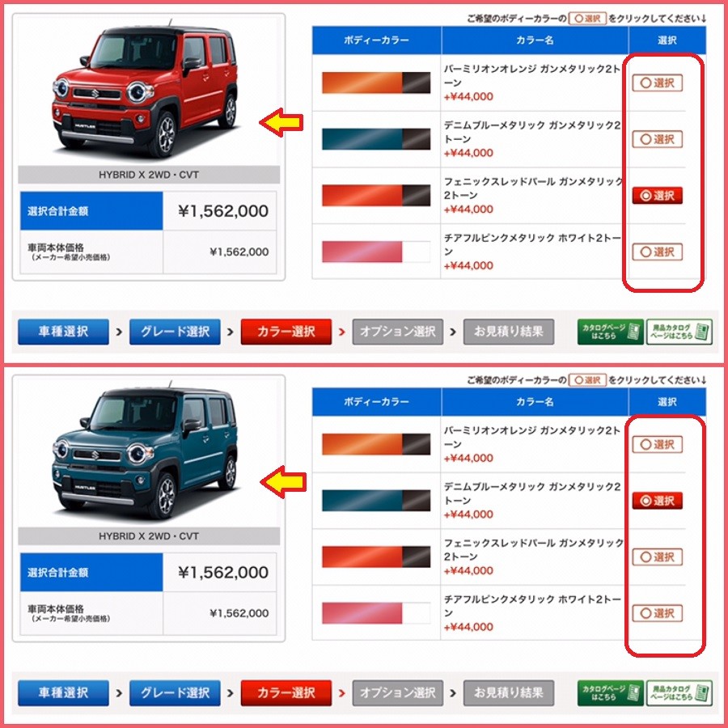Click pink and white swatch in top table
Image resolution: width=728 pixels, height=728 pixels.
[376, 252]
